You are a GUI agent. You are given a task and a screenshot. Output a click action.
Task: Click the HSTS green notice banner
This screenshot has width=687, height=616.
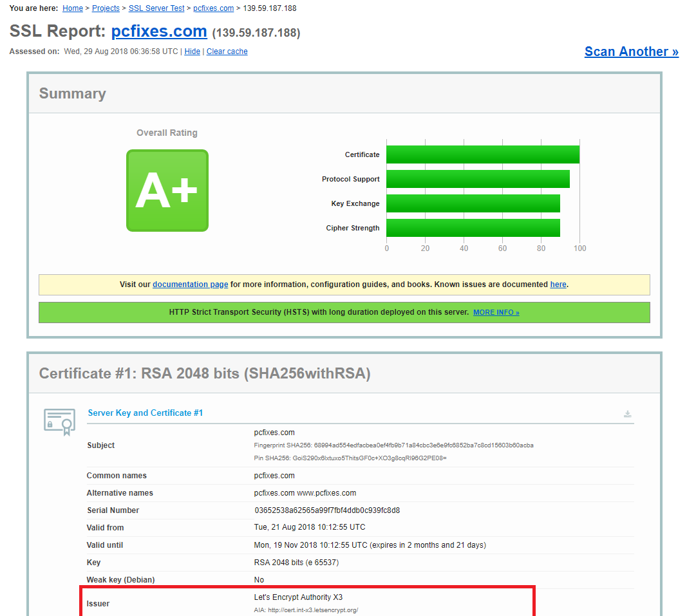point(344,312)
